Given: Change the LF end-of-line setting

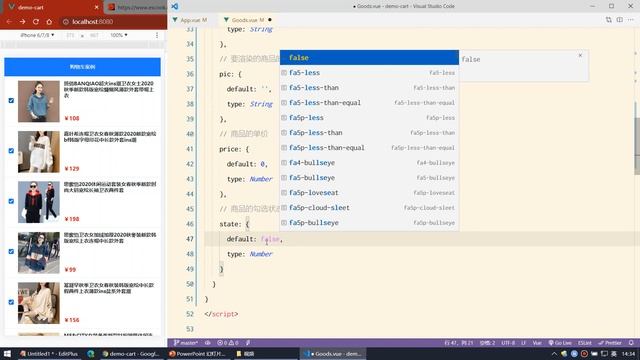Looking at the screenshot, I should pos(523,343).
